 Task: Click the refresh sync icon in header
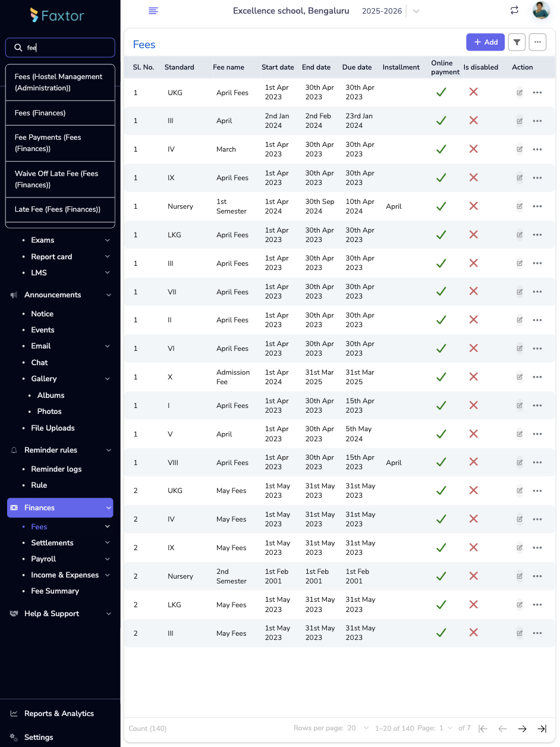tap(514, 10)
